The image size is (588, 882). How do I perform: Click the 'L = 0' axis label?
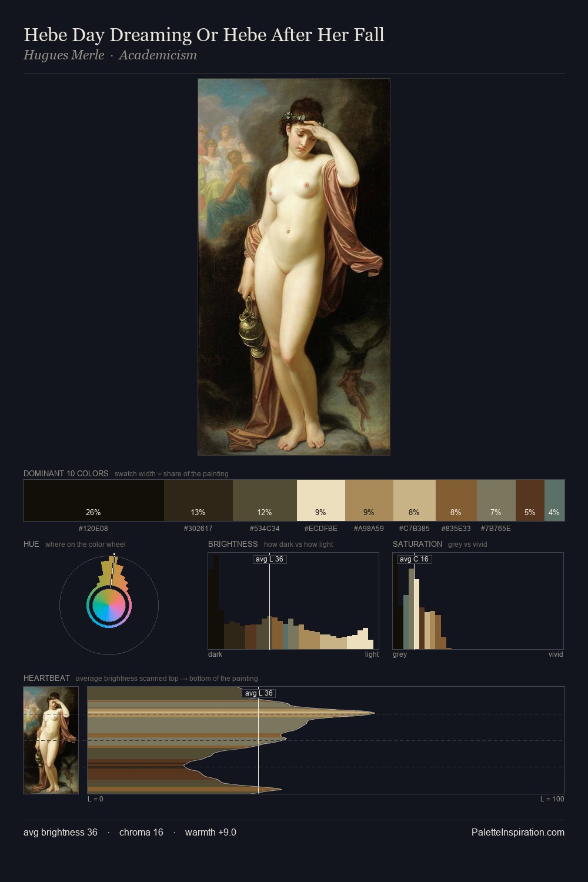click(95, 799)
